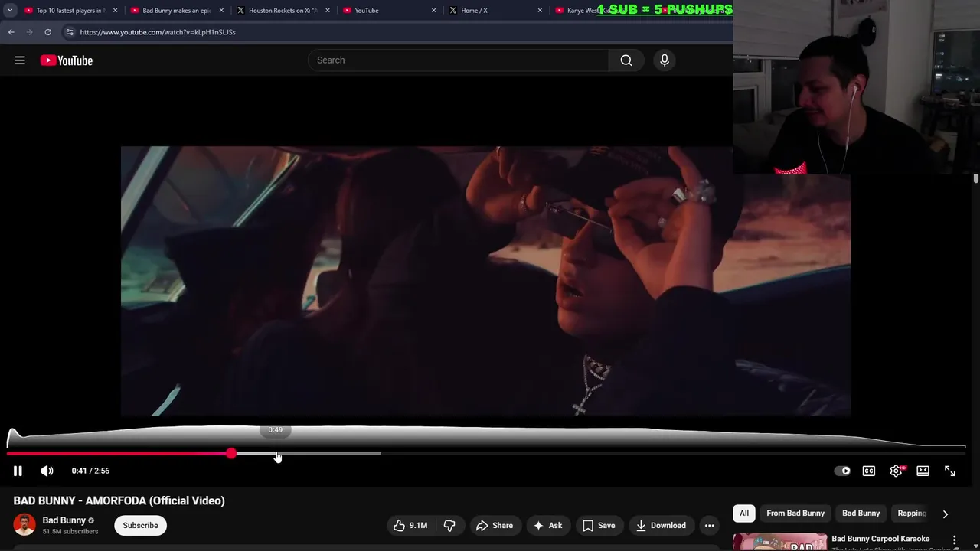This screenshot has height=551, width=980.
Task: Switch to the YouTube tab
Action: 389,11
